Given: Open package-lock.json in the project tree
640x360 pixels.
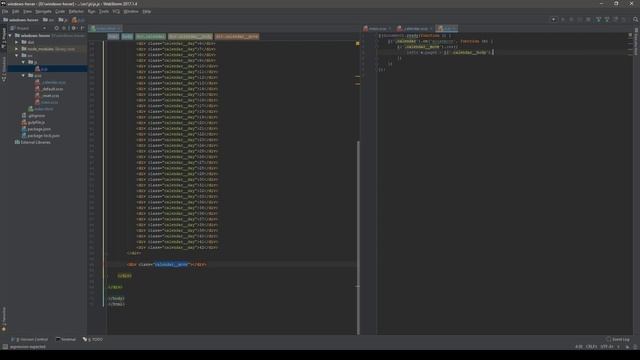Looking at the screenshot, I should pyautogui.click(x=43, y=136).
